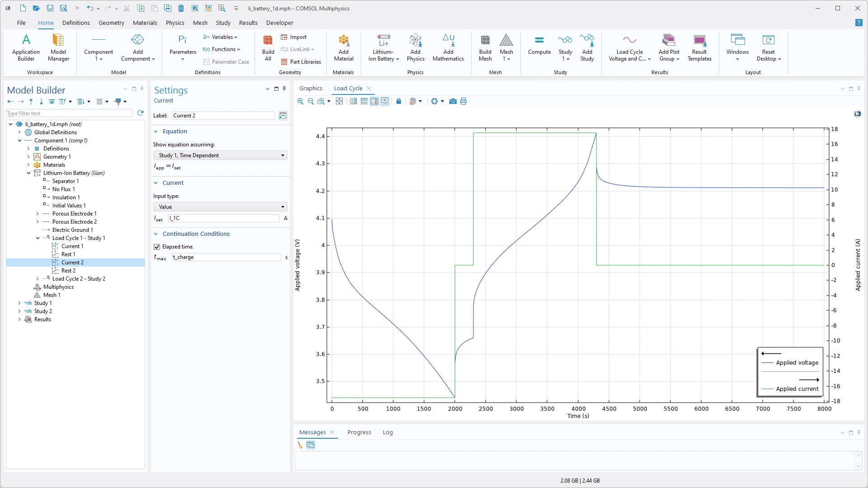This screenshot has width=868, height=488.
Task: Open Show equation assuming dropdown
Action: pos(220,155)
